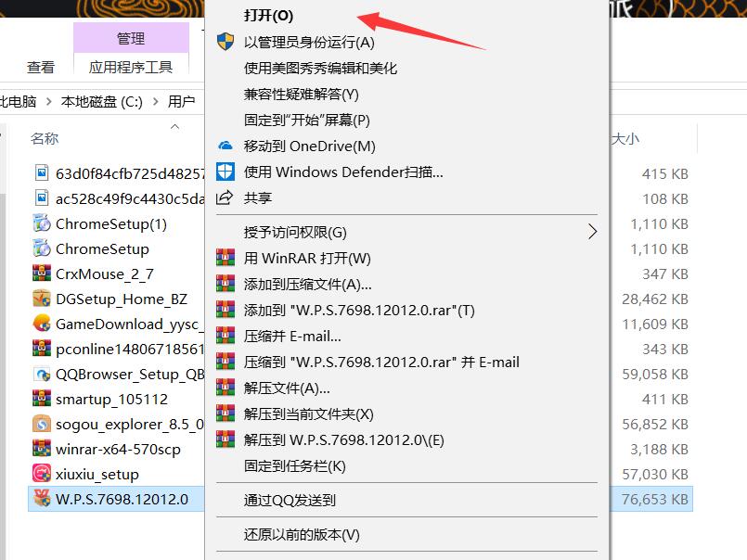Viewport: 747px width, 560px height.
Task: Click the W.P.S.7698.12012.0 file icon
Action: 42,499
